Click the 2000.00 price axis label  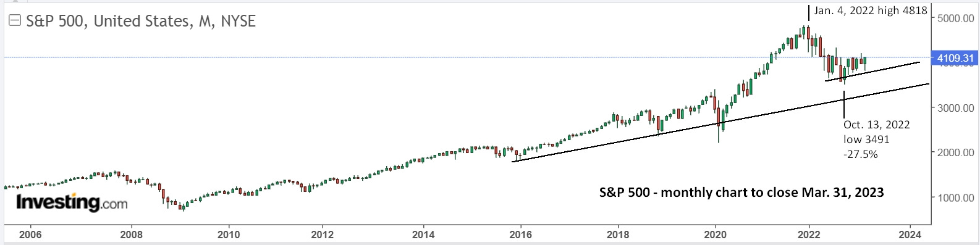click(955, 152)
